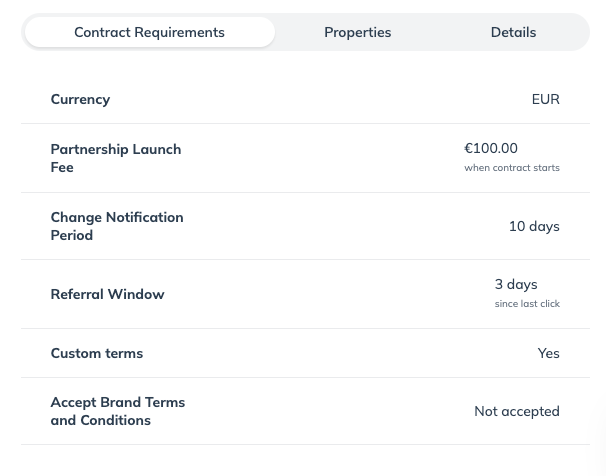Click Accept Brand Terms and Conditions label
Viewport: 606px width, 476px height.
tap(118, 411)
